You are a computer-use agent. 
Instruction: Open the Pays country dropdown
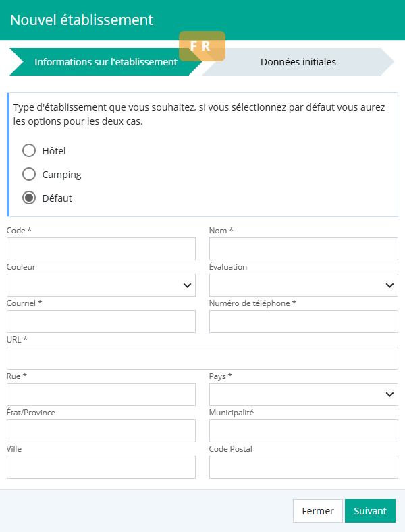(304, 394)
